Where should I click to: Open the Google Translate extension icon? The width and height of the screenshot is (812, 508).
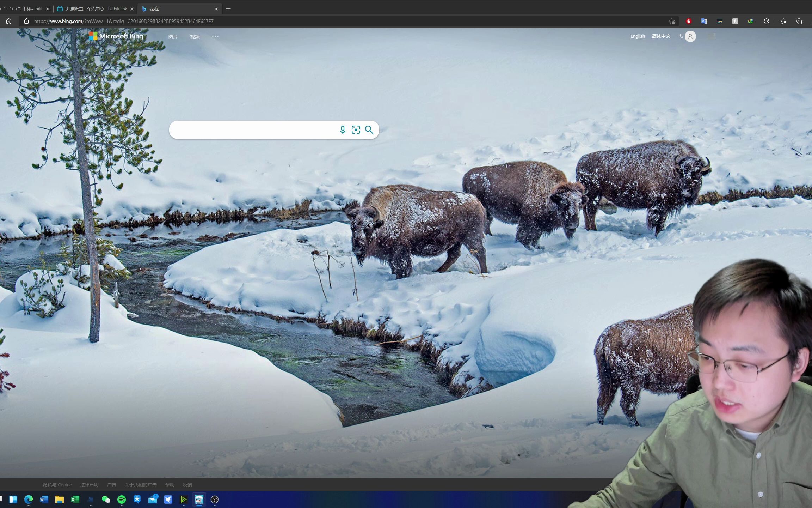tap(704, 21)
